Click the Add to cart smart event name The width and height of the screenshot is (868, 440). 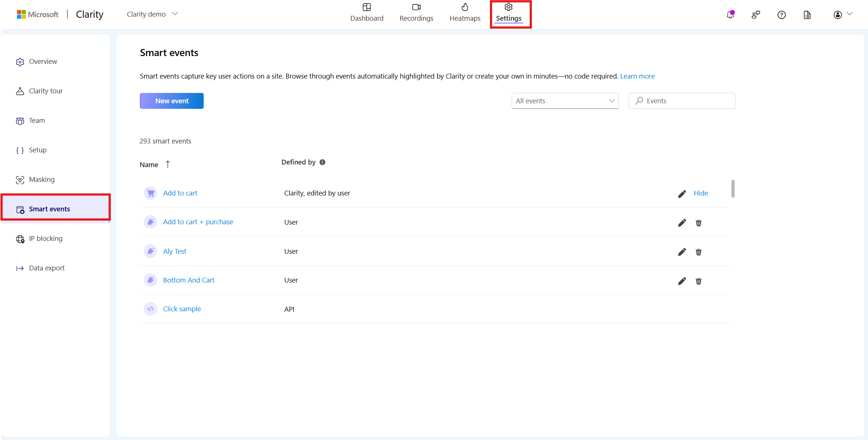click(x=180, y=193)
